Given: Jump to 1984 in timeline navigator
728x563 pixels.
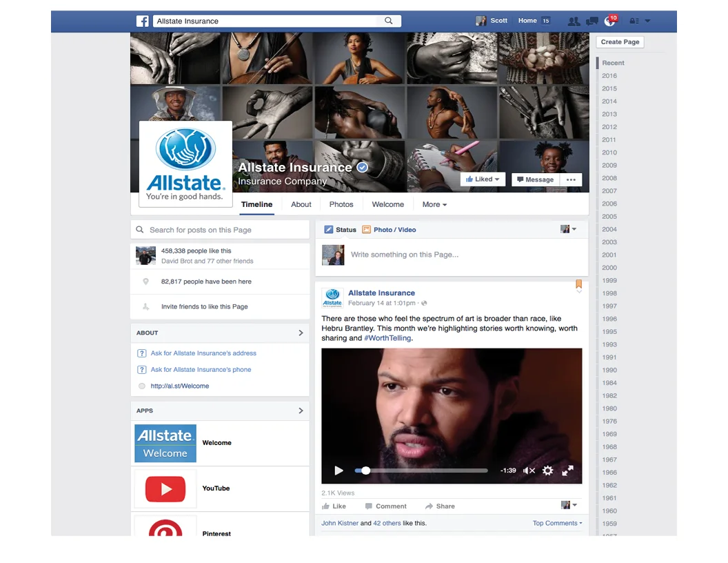Looking at the screenshot, I should click(609, 383).
